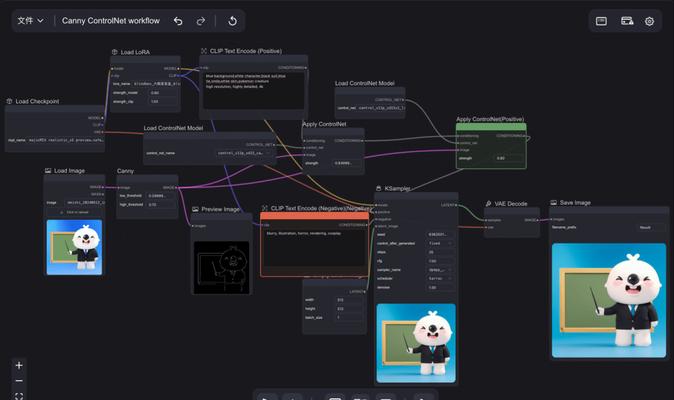This screenshot has height=400, width=674.
Task: Click the KSampler node icon
Action: coord(379,188)
